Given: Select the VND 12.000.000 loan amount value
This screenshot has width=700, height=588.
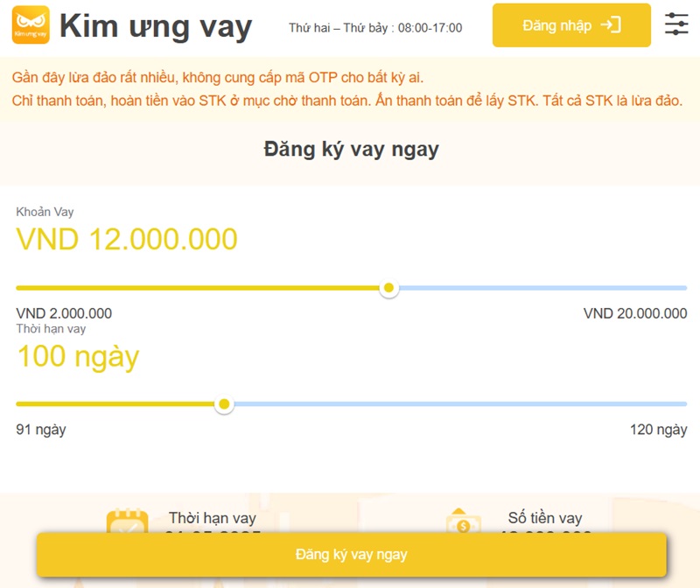Looking at the screenshot, I should click(x=127, y=240).
